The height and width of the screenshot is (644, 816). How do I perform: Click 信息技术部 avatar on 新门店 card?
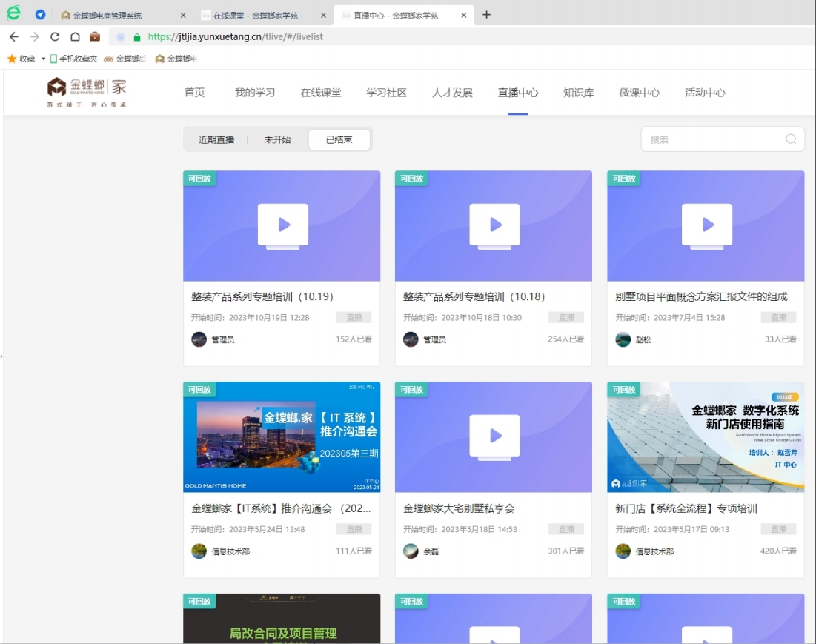(x=623, y=551)
